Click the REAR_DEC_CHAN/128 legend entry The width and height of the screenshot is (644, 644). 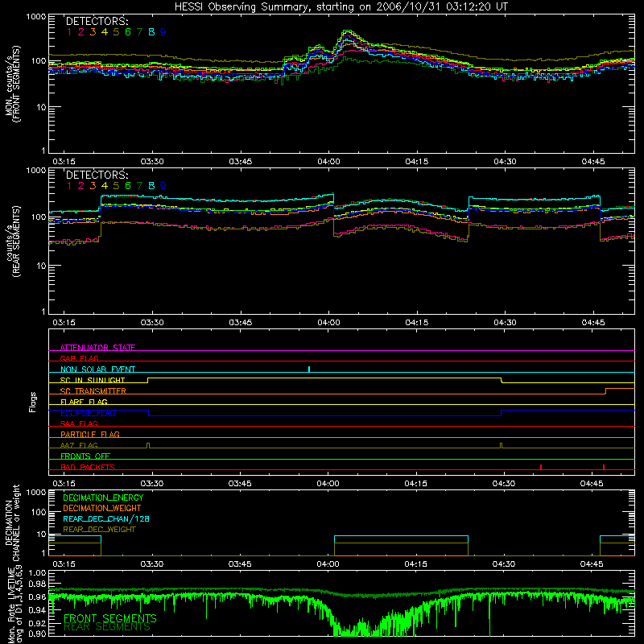106,518
